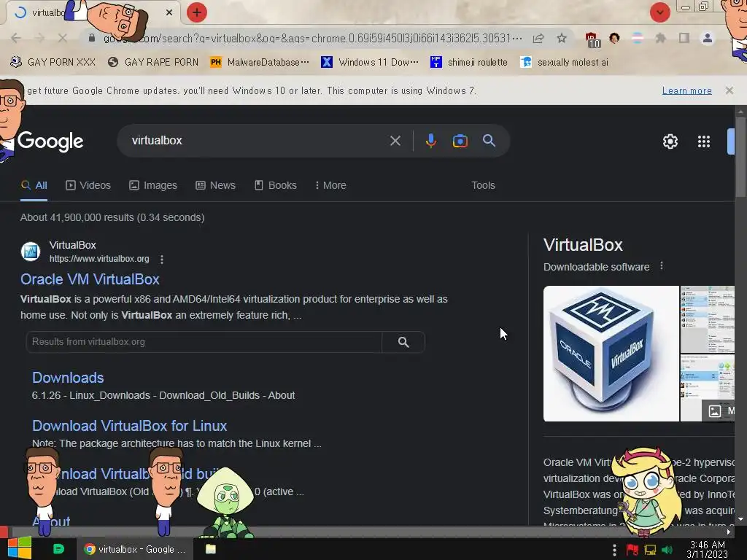This screenshot has width=747, height=560.
Task: Select the All results tab
Action: tap(34, 185)
